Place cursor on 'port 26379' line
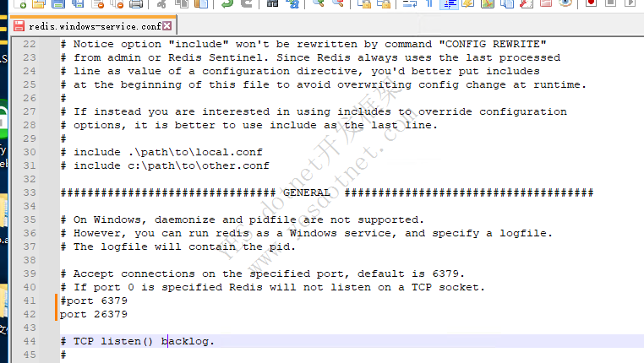Image resolution: width=644 pixels, height=363 pixels. (94, 314)
